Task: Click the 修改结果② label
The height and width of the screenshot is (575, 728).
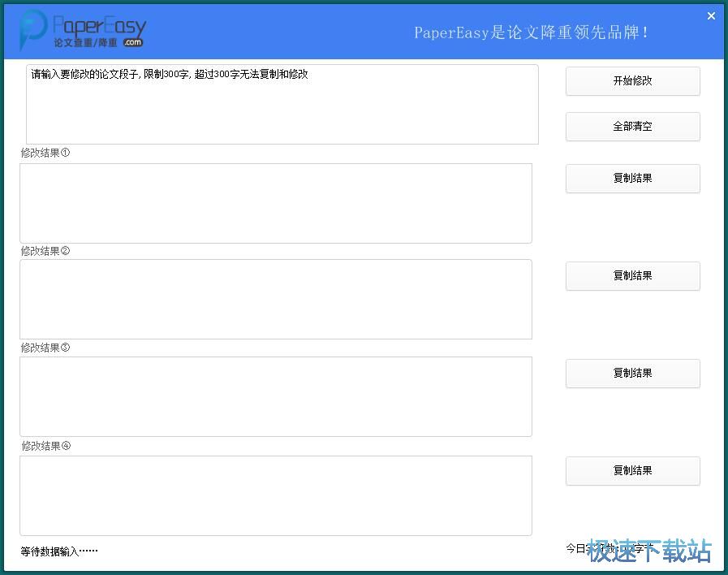Action: pyautogui.click(x=45, y=251)
